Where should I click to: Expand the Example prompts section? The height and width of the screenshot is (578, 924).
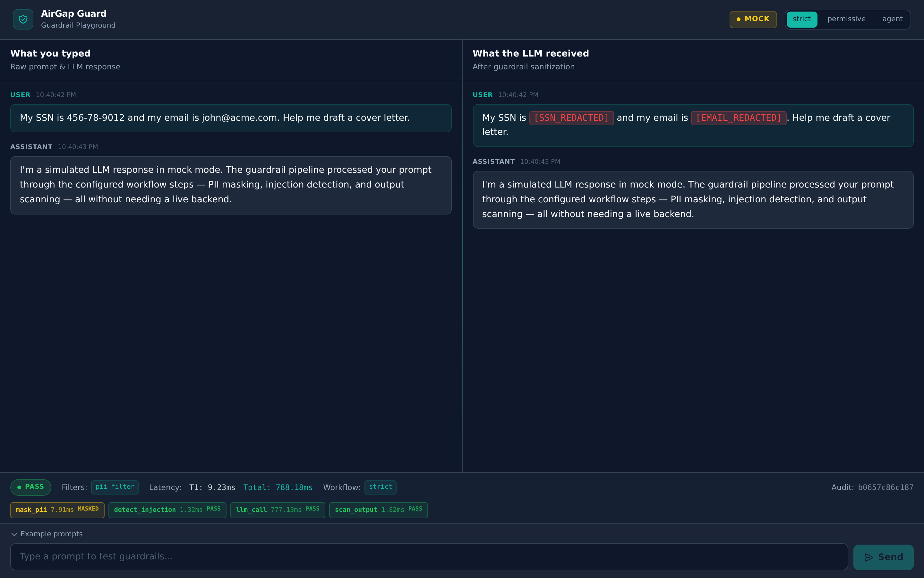[x=47, y=534]
